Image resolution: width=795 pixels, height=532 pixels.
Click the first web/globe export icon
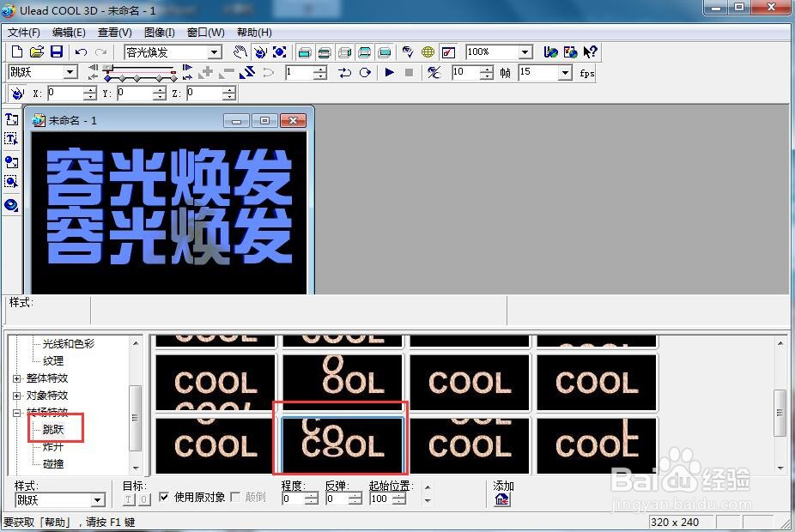coord(550,51)
